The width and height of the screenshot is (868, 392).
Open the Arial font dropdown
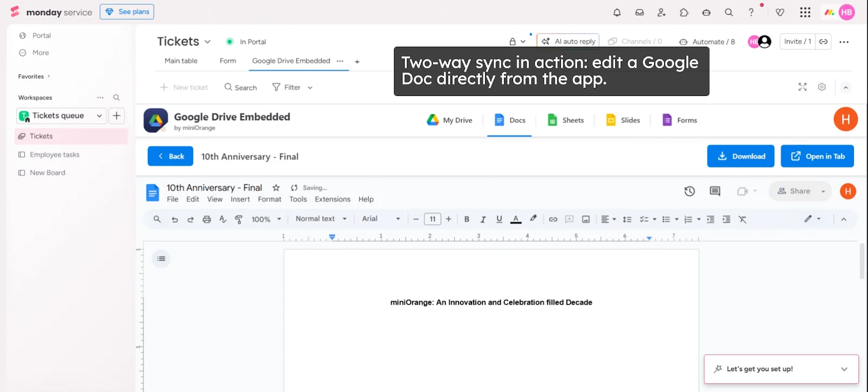tap(381, 219)
